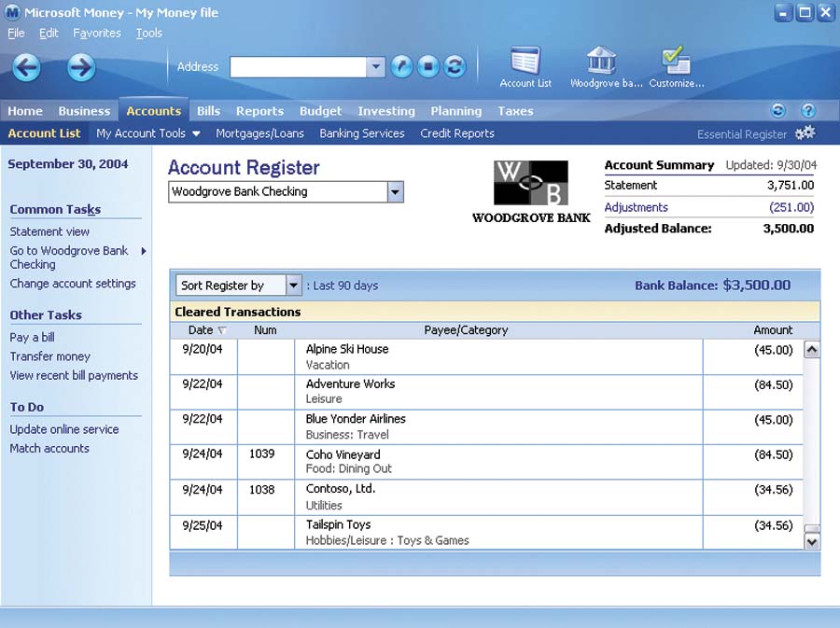
Task: Switch to the Bills tab
Action: pyautogui.click(x=208, y=111)
